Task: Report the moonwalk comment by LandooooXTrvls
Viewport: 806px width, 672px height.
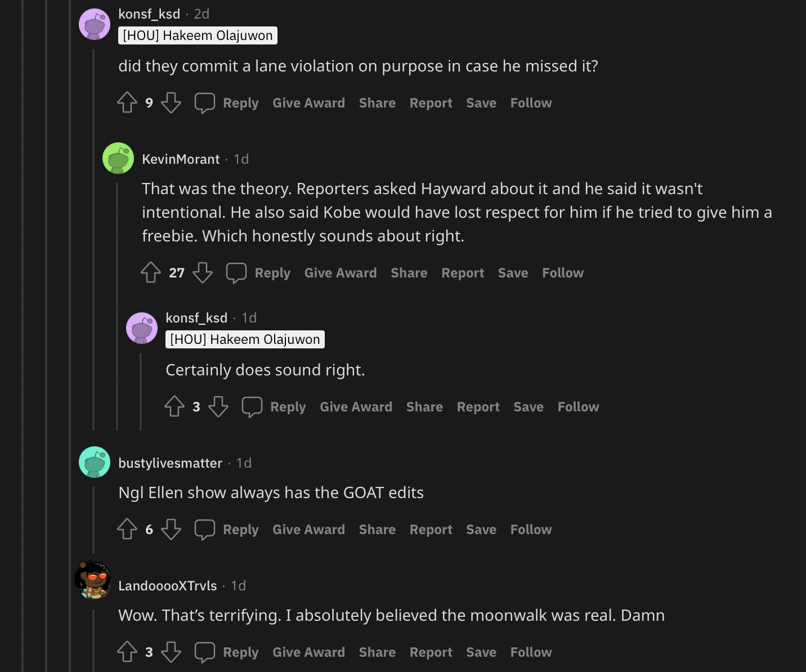Action: tap(431, 652)
